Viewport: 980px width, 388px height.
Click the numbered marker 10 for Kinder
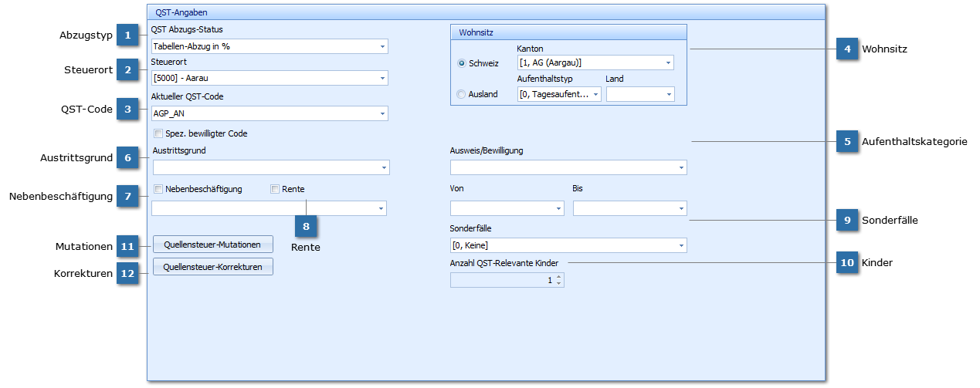(847, 263)
